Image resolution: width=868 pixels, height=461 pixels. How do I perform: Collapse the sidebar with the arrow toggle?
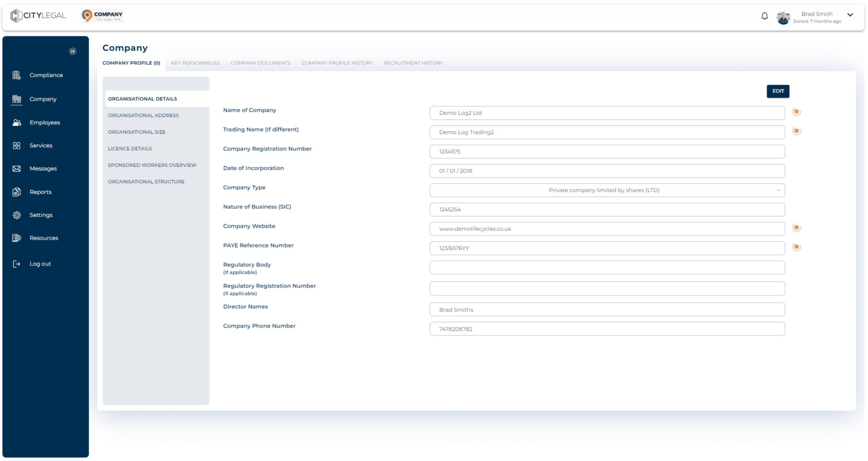(x=73, y=51)
